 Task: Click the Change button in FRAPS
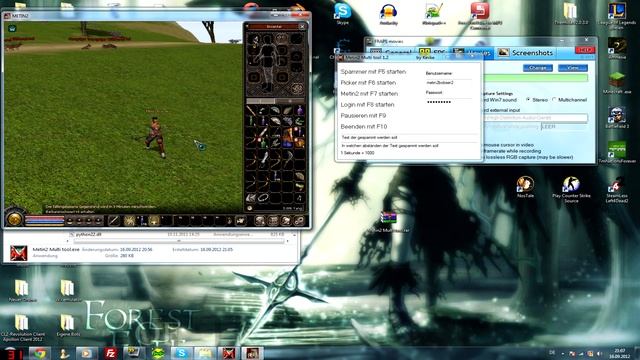point(538,68)
